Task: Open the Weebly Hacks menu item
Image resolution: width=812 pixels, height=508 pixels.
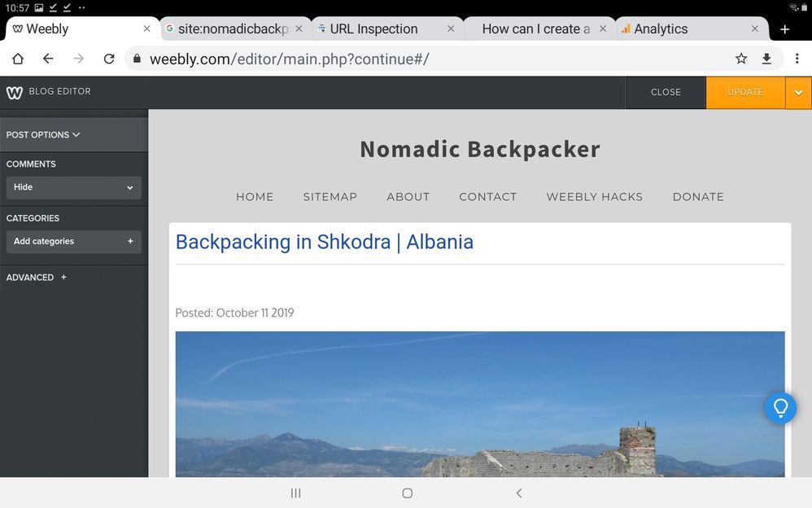Action: 594,197
